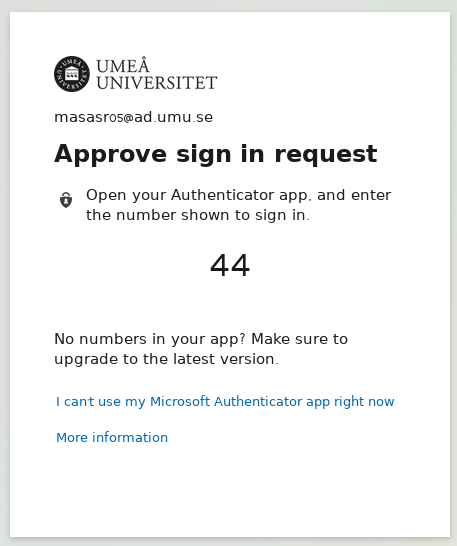
Task: Click the "No numbers in your app?" text
Action: (x=150, y=339)
